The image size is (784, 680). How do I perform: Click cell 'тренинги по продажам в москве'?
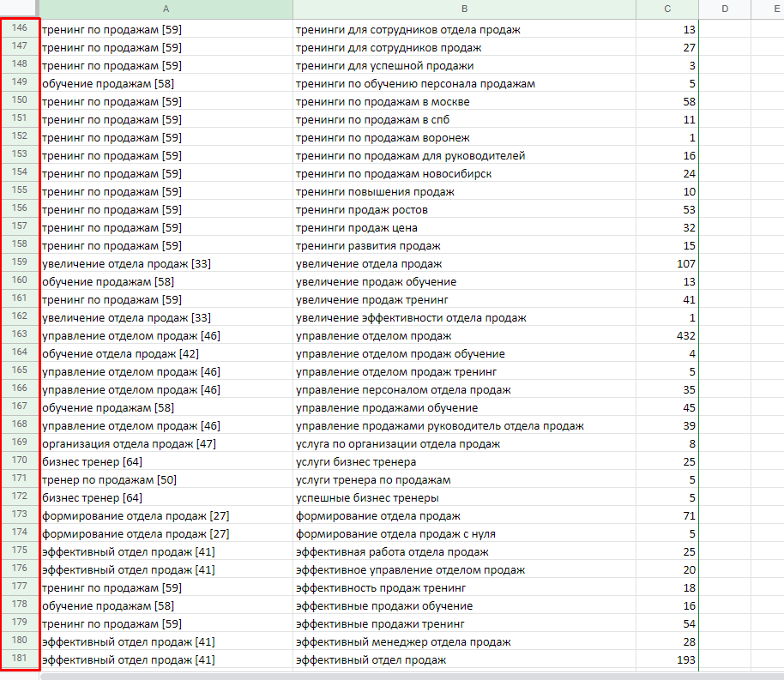(464, 102)
